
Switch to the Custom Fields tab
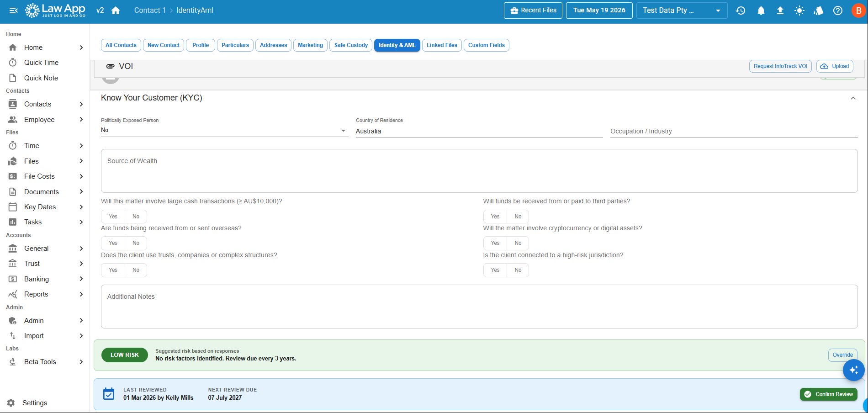(486, 45)
